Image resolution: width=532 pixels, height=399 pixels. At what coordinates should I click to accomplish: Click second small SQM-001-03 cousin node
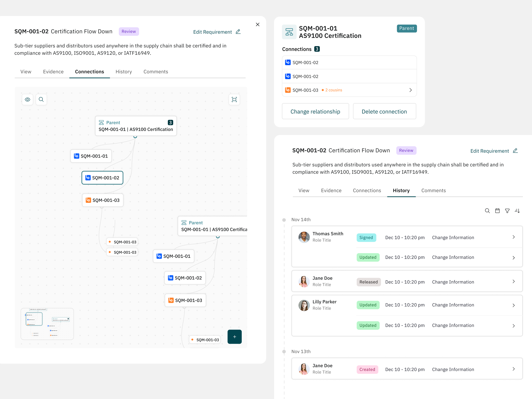tap(122, 252)
